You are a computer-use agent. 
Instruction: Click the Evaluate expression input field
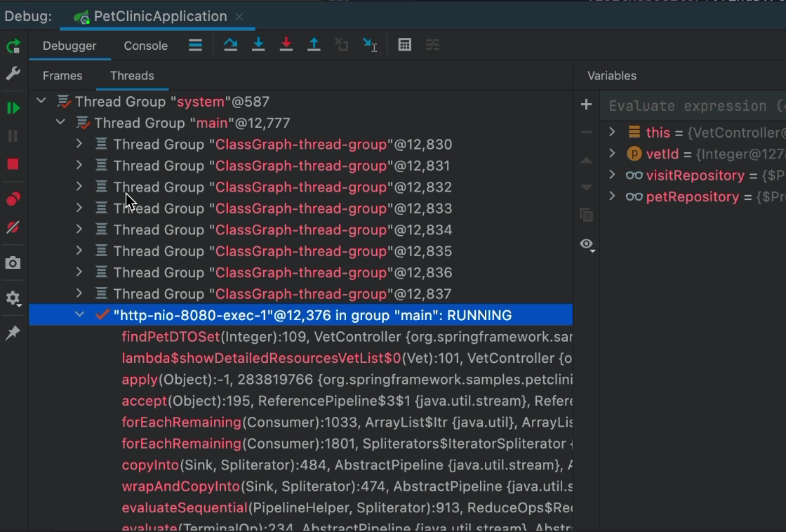click(x=695, y=106)
